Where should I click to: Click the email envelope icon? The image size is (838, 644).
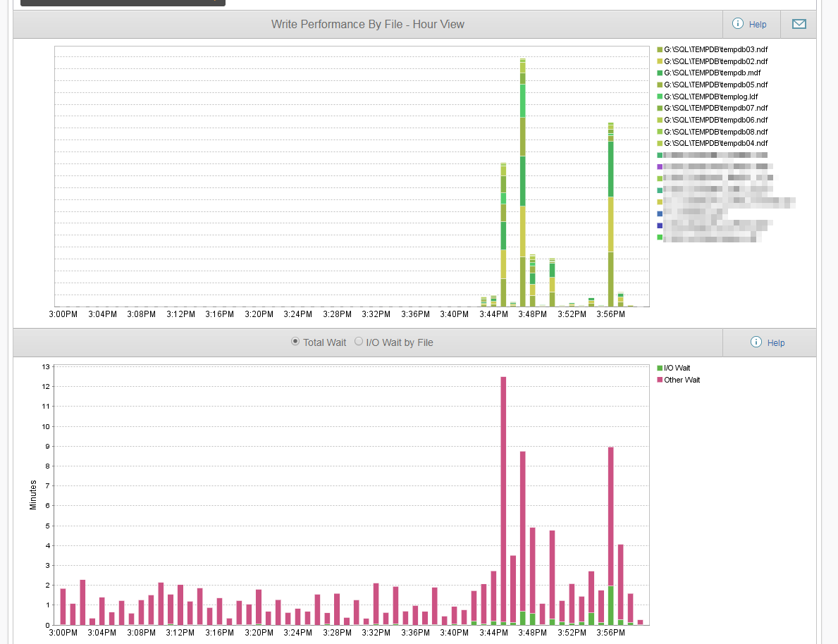pyautogui.click(x=799, y=24)
